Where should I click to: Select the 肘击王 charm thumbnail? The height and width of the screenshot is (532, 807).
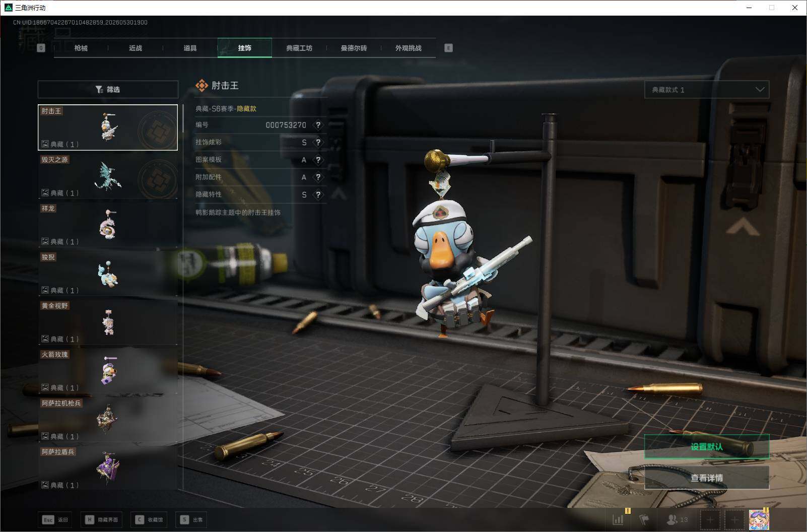point(108,127)
